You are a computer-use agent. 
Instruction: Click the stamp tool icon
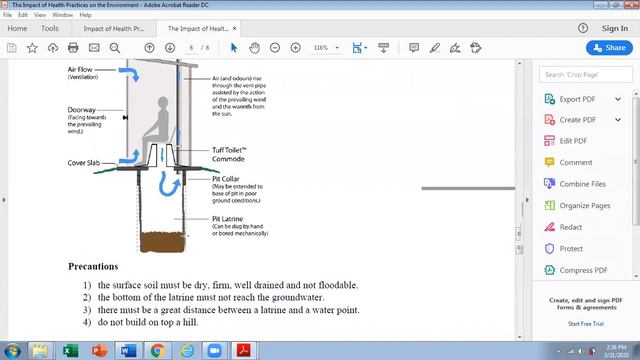click(x=476, y=48)
